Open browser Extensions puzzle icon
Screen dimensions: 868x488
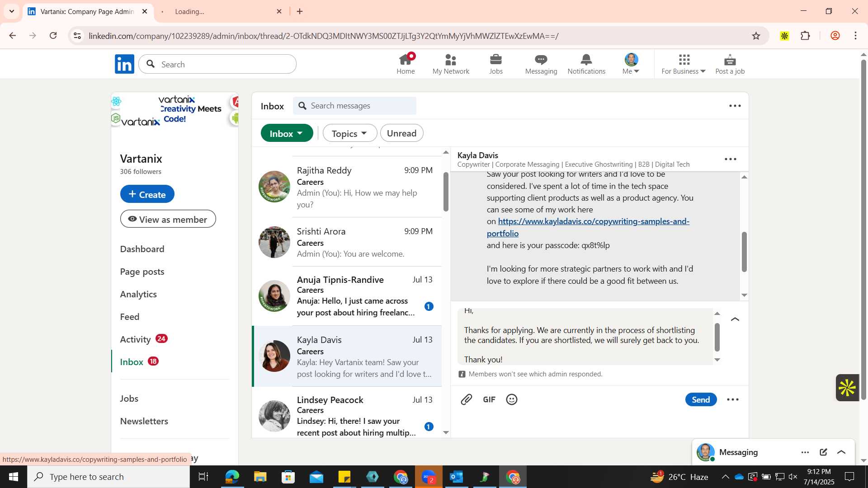tap(805, 36)
